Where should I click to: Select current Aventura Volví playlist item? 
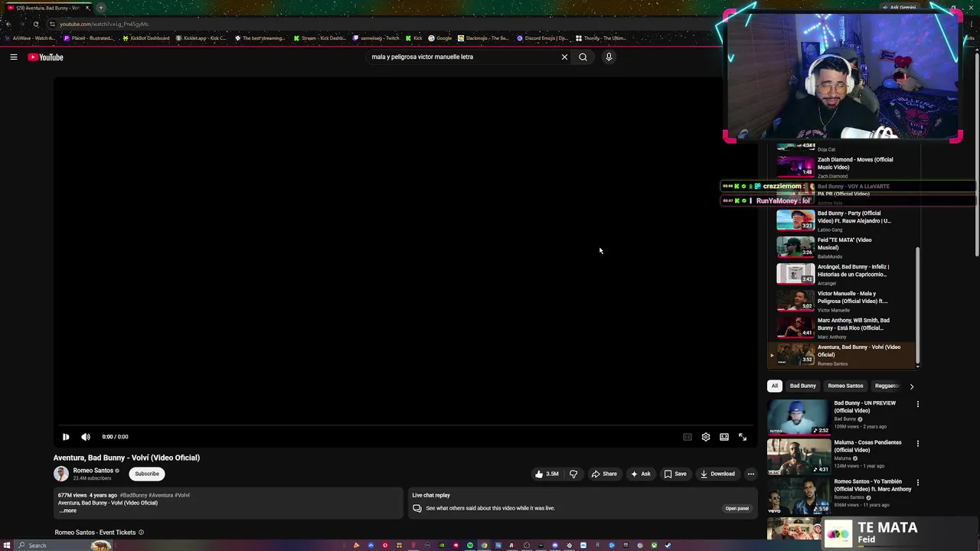(841, 354)
